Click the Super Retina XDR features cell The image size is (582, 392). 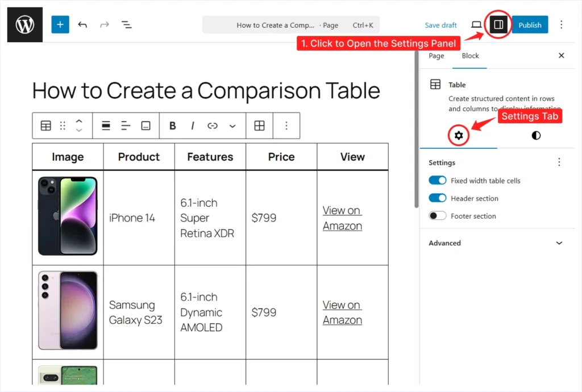point(210,218)
